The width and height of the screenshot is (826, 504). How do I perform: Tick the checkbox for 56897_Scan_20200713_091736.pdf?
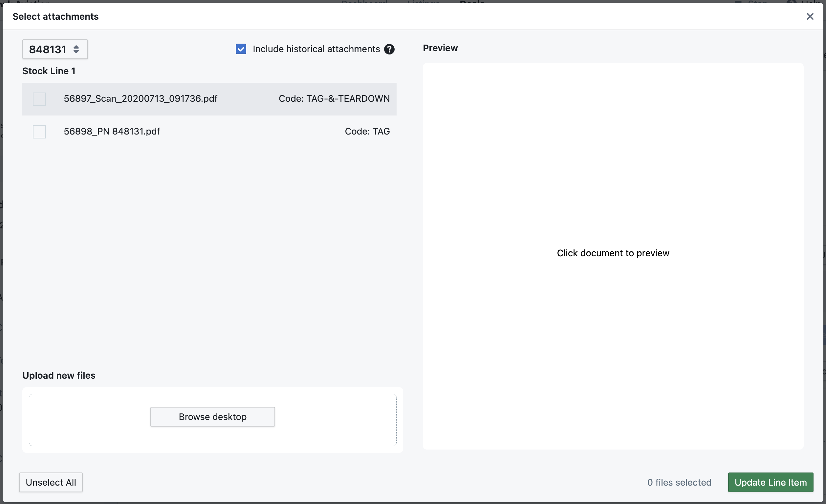point(39,99)
